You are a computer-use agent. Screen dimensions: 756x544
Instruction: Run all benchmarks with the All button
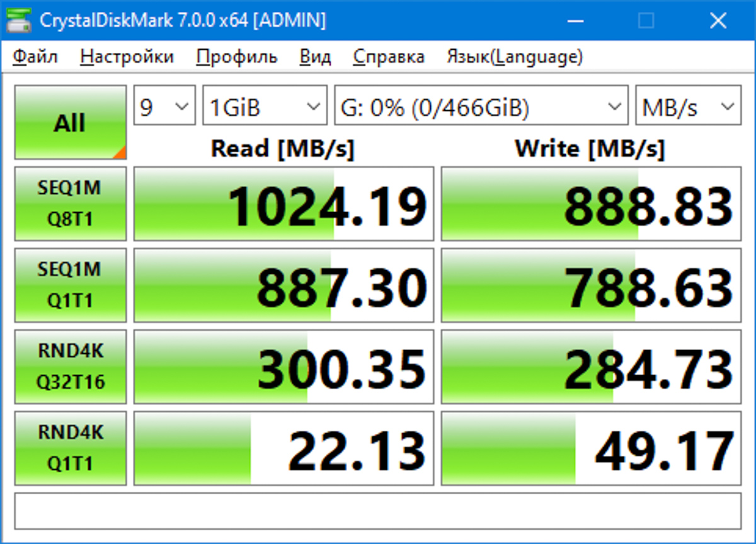pyautogui.click(x=71, y=122)
